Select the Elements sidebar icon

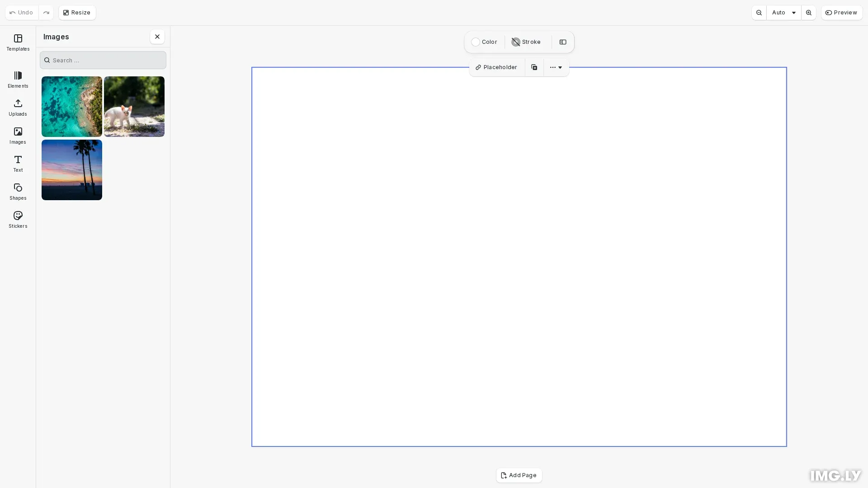pos(18,80)
